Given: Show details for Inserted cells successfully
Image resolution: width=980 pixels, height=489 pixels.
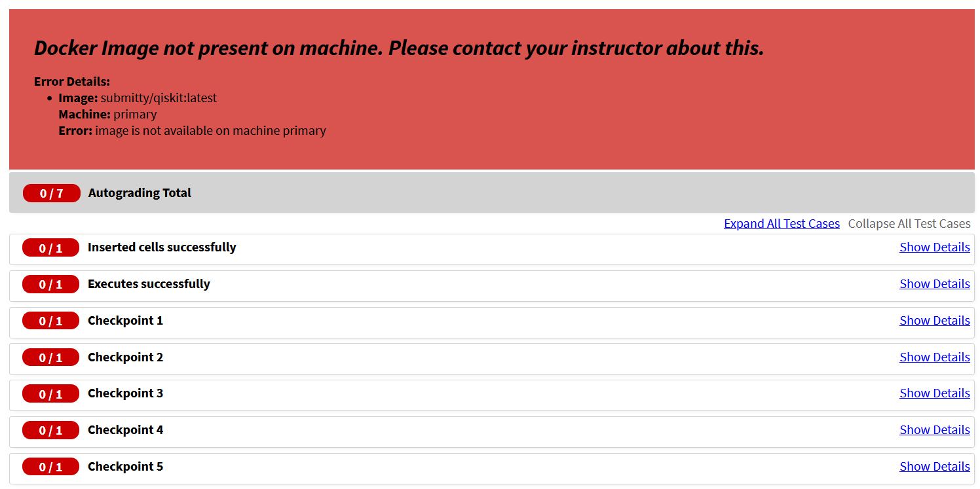Looking at the screenshot, I should (935, 247).
